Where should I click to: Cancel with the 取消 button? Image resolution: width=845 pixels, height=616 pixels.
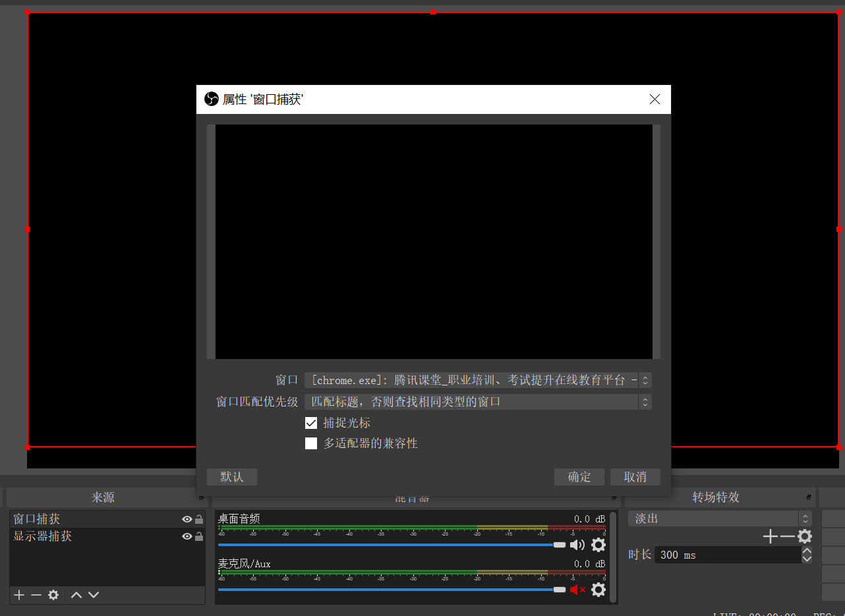point(635,477)
